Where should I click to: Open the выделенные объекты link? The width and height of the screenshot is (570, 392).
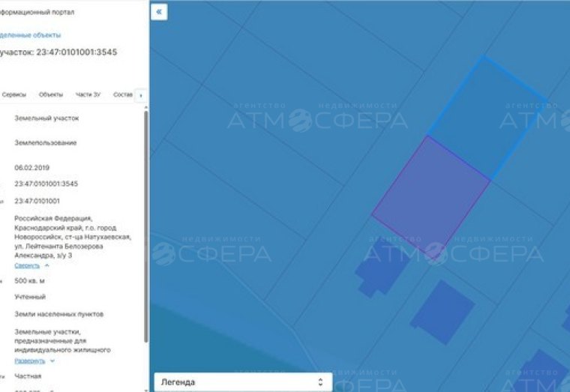30,35
